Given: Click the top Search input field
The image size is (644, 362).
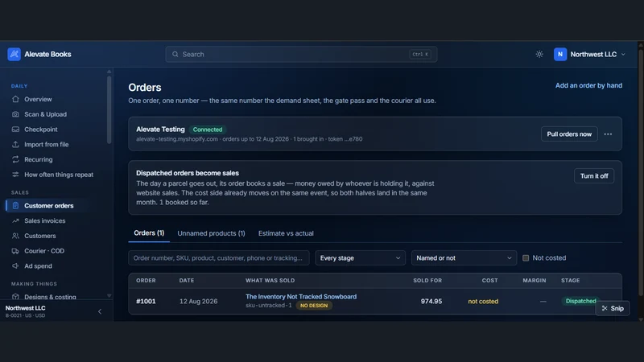Looking at the screenshot, I should [301, 54].
